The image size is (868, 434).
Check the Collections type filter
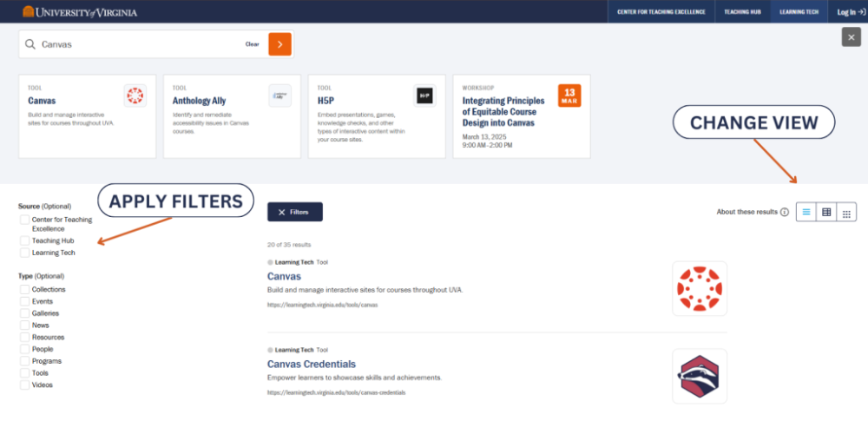pyautogui.click(x=25, y=290)
